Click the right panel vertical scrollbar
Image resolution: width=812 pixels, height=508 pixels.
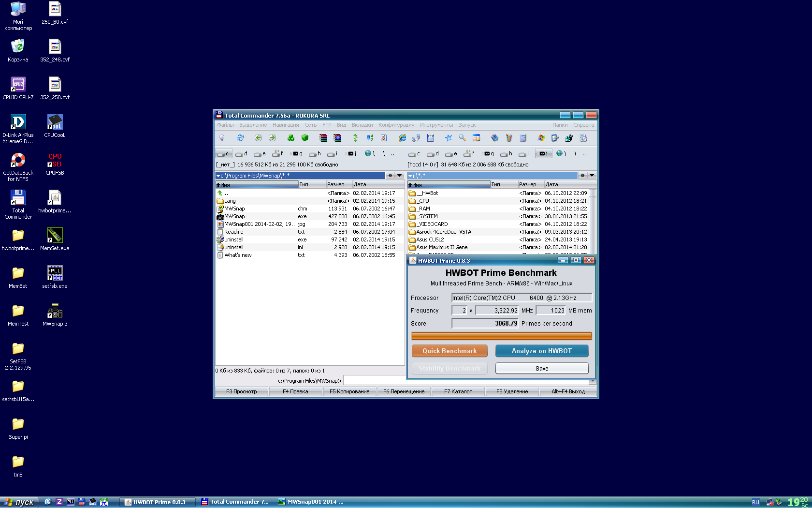pyautogui.click(x=593, y=221)
